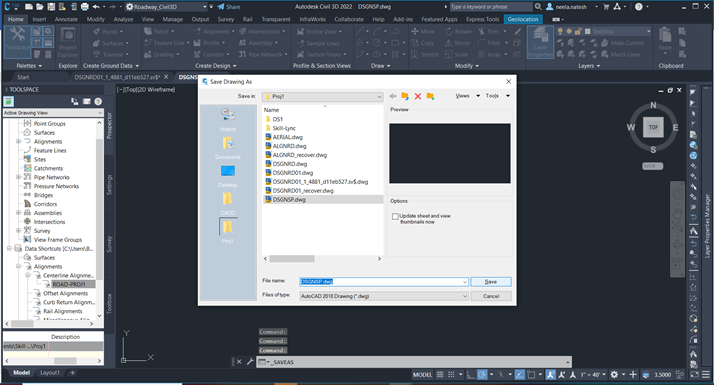The width and height of the screenshot is (714, 385).
Task: Open the annotation scale 1" = 40' dropdown
Action: (x=592, y=375)
